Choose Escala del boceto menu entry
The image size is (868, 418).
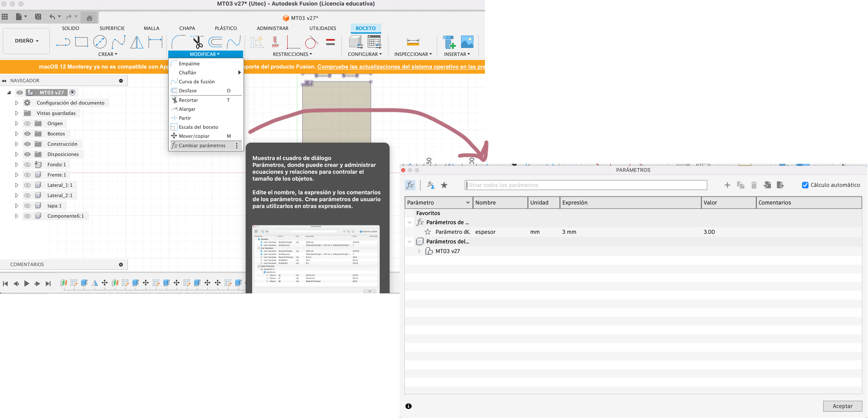(x=198, y=127)
